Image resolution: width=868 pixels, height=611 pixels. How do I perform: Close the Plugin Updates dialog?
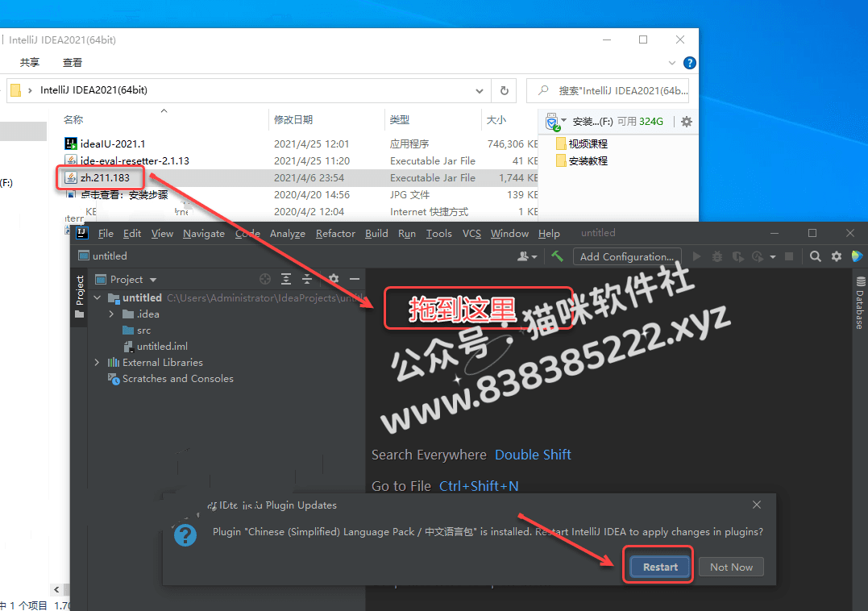point(757,505)
